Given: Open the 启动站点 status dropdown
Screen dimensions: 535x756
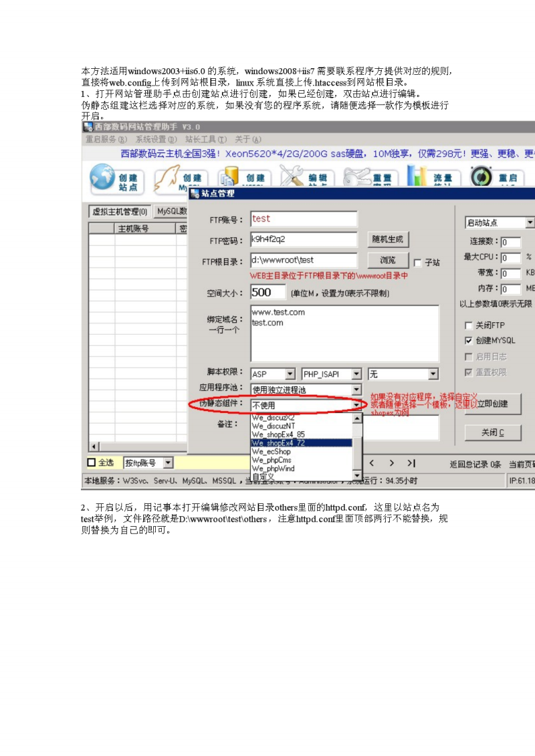Looking at the screenshot, I should click(530, 223).
